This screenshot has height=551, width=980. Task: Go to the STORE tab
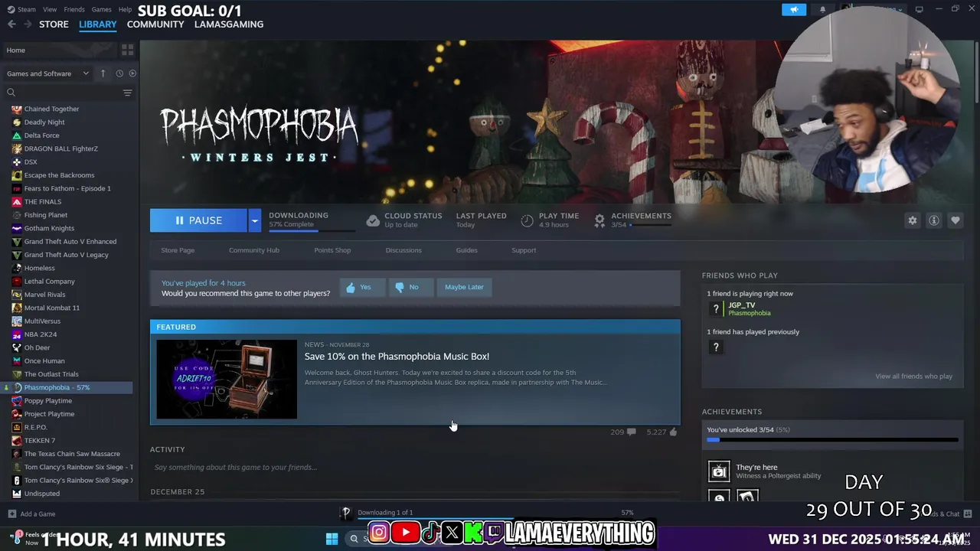(x=54, y=24)
